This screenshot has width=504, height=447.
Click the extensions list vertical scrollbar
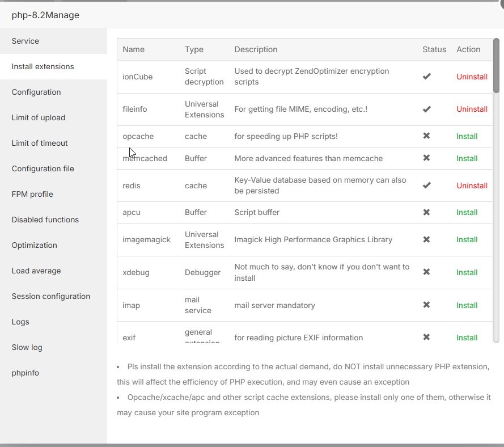496,66
